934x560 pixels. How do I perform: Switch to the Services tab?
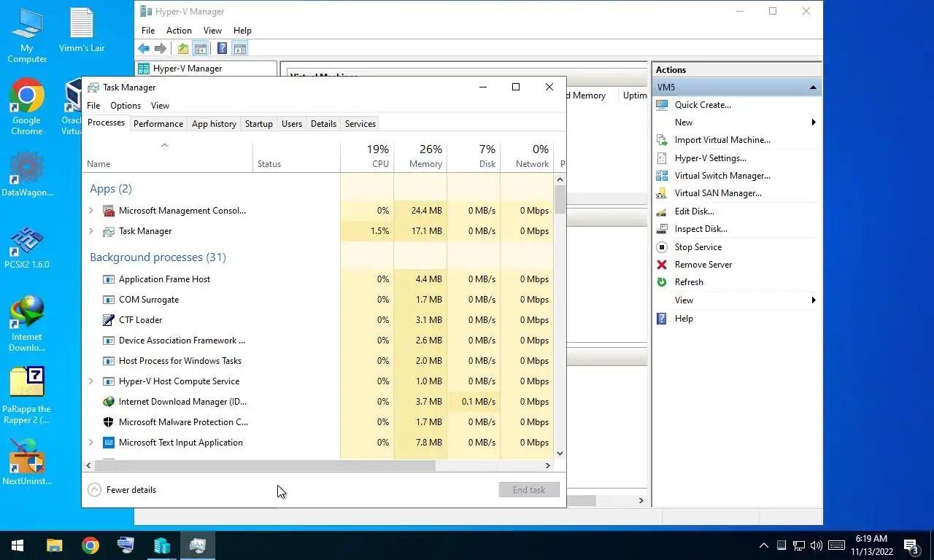pos(360,124)
